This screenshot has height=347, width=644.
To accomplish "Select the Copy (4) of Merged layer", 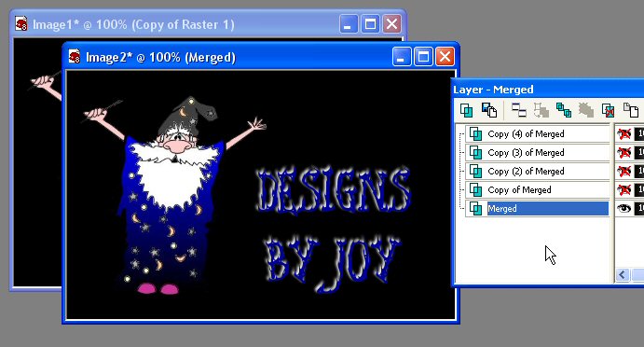I will pos(538,133).
